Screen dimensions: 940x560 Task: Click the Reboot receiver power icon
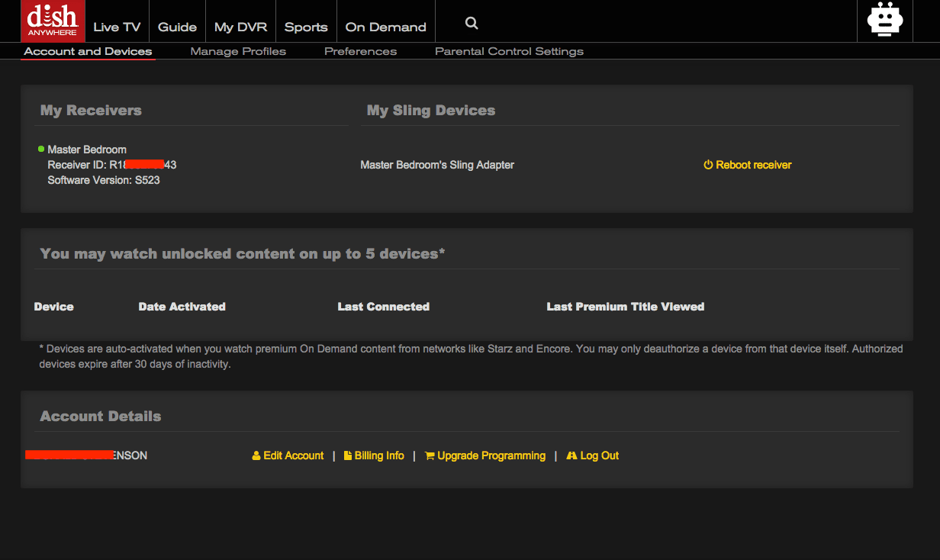[x=708, y=165]
